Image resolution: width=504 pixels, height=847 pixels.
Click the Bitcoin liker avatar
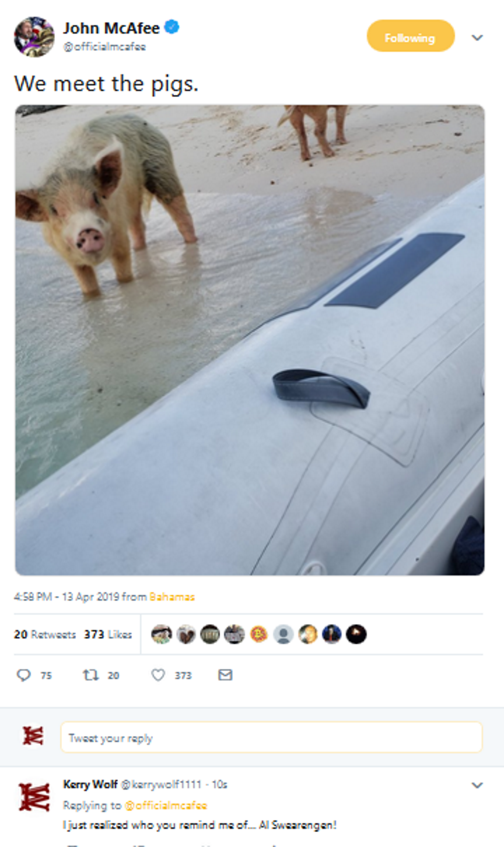259,634
